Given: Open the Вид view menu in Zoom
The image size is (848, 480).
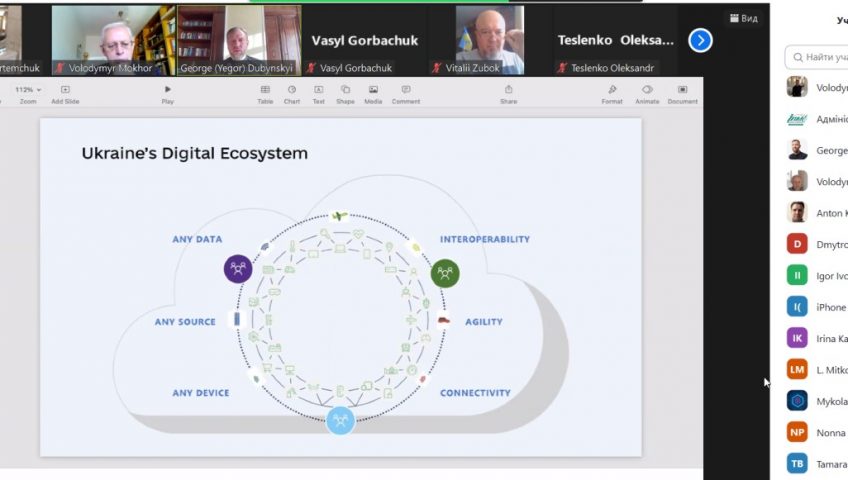Looking at the screenshot, I should [x=744, y=18].
